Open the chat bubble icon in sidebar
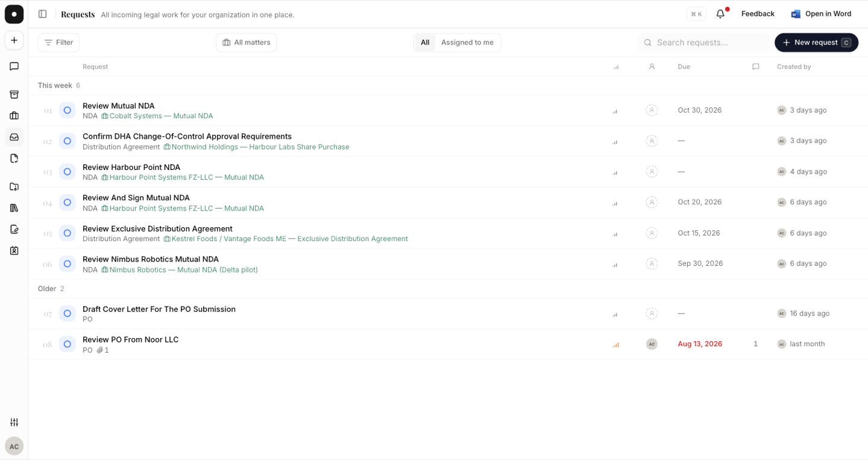 pyautogui.click(x=14, y=66)
